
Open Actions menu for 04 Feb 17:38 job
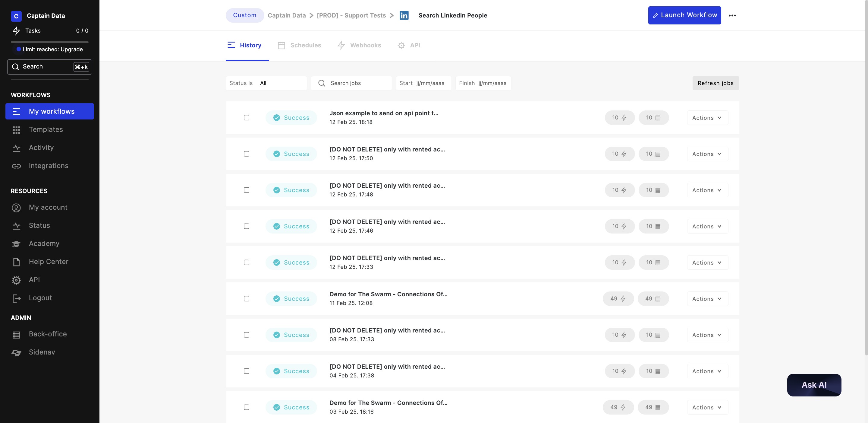(x=707, y=371)
